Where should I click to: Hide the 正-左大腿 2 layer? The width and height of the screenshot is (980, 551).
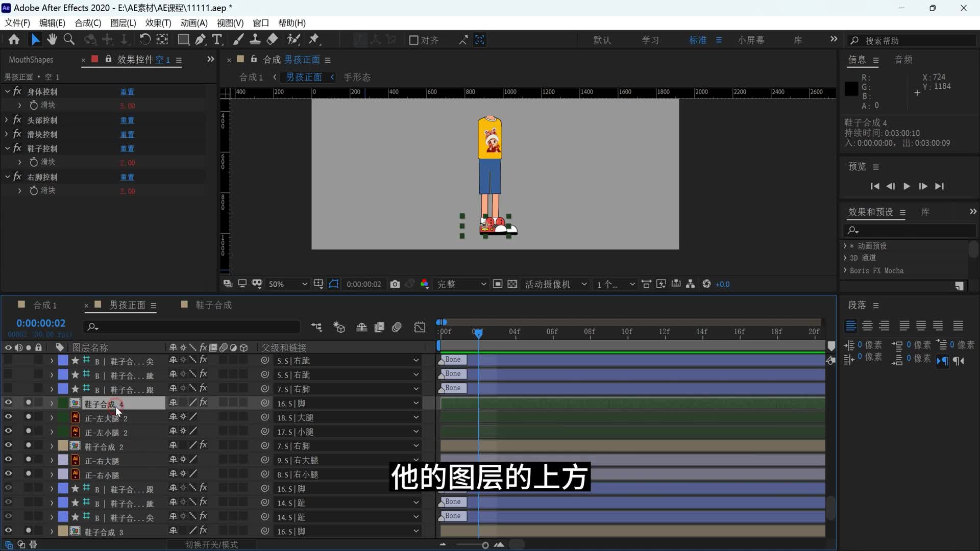click(8, 417)
